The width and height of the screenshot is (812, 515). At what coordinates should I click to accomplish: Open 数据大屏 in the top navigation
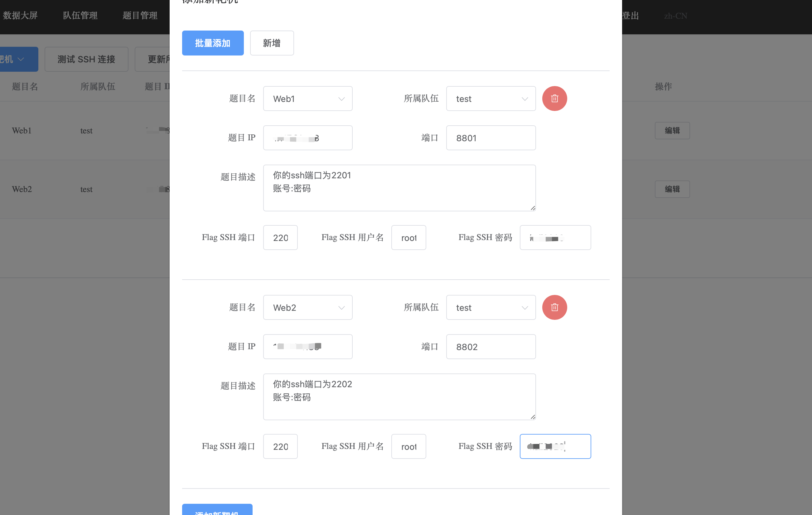(20, 16)
